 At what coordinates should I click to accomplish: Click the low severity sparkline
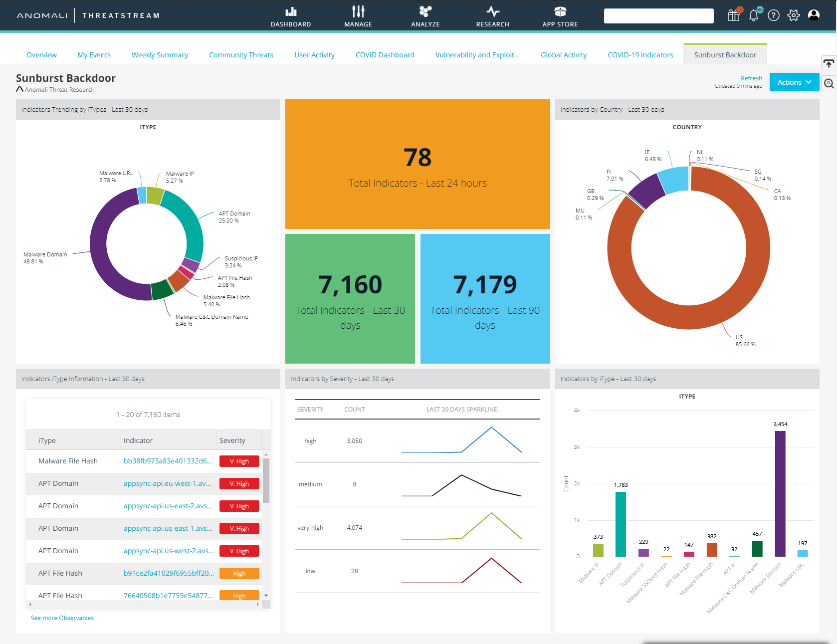(461, 570)
